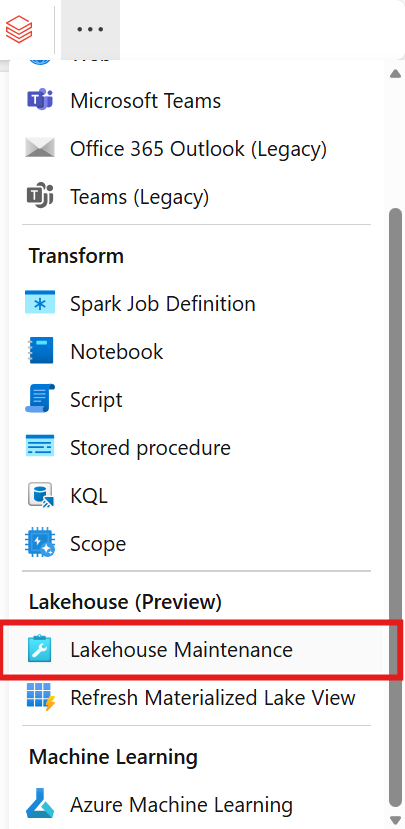
Task: Click the Refresh Materialized Lake View grid icon
Action: click(x=40, y=697)
